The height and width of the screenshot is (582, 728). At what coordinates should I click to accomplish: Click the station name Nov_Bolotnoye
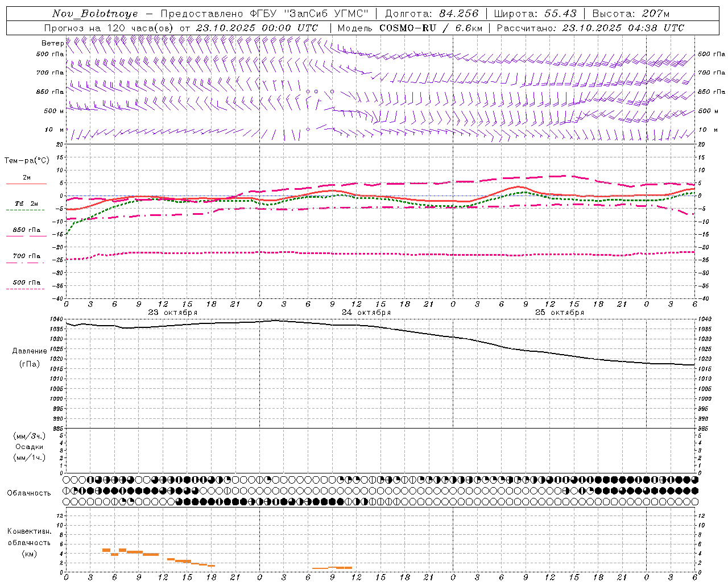[95, 14]
